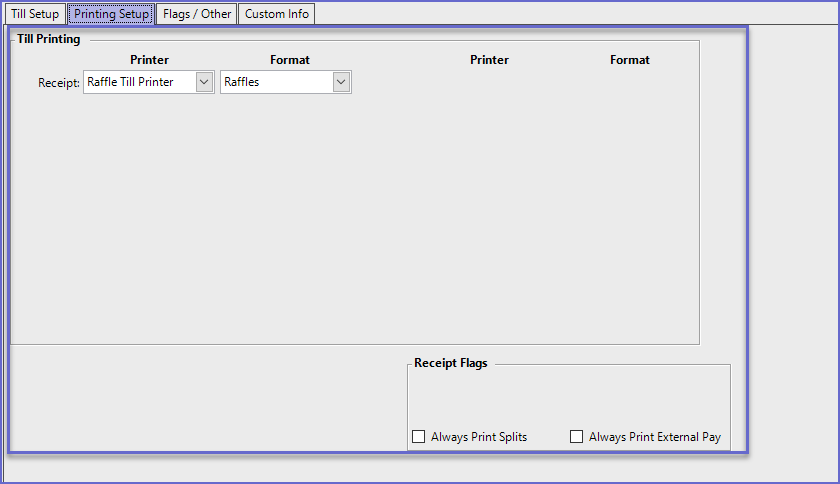Click the Receipt Flags group heading

451,363
